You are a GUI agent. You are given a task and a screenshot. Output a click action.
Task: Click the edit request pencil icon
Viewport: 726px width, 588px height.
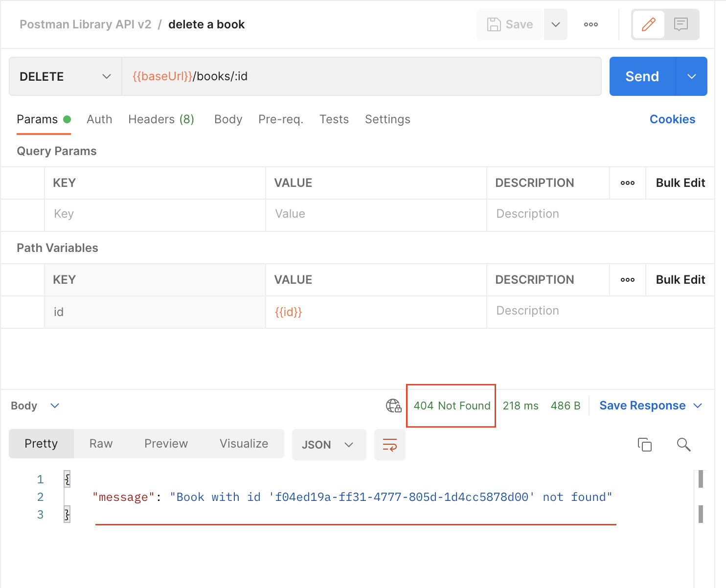pyautogui.click(x=648, y=24)
